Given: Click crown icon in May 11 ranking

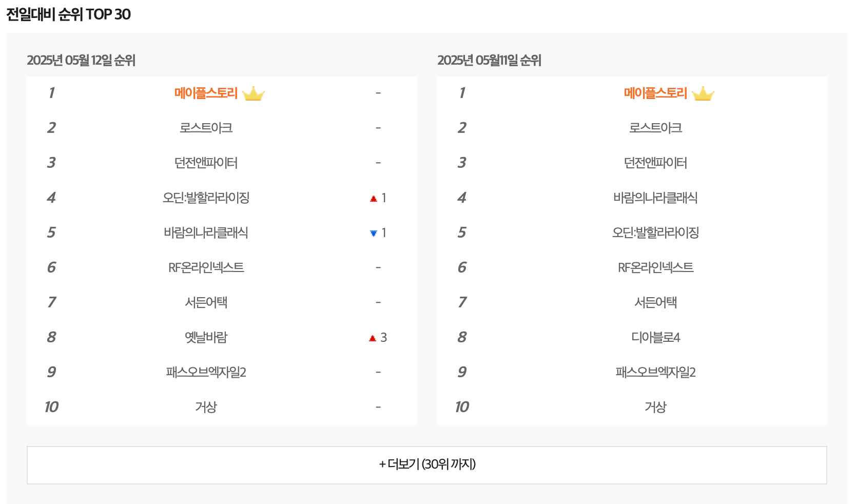Looking at the screenshot, I should pos(703,94).
